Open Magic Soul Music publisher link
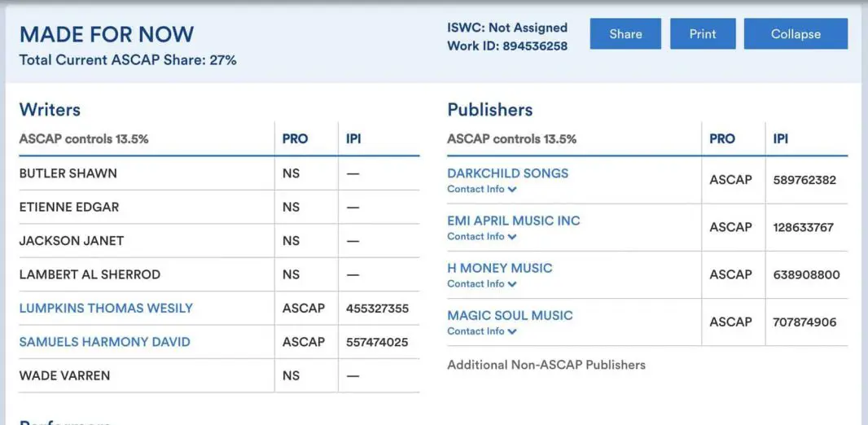This screenshot has width=868, height=425. click(x=510, y=315)
